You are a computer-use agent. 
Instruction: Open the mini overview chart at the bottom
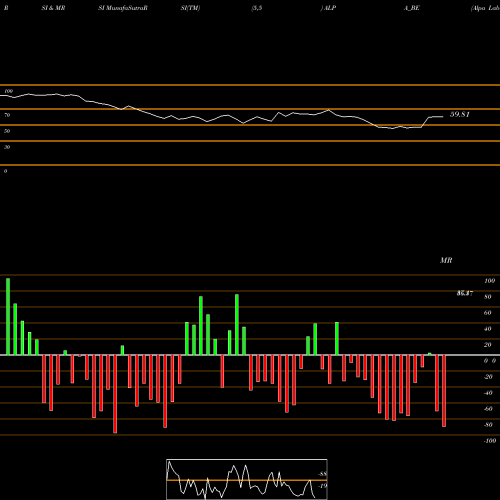click(247, 479)
